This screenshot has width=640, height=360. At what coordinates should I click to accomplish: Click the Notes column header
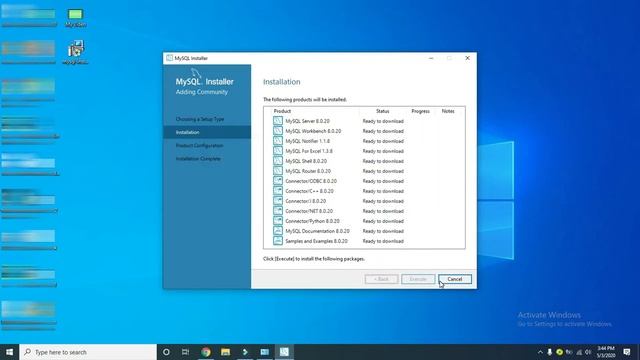tap(448, 111)
